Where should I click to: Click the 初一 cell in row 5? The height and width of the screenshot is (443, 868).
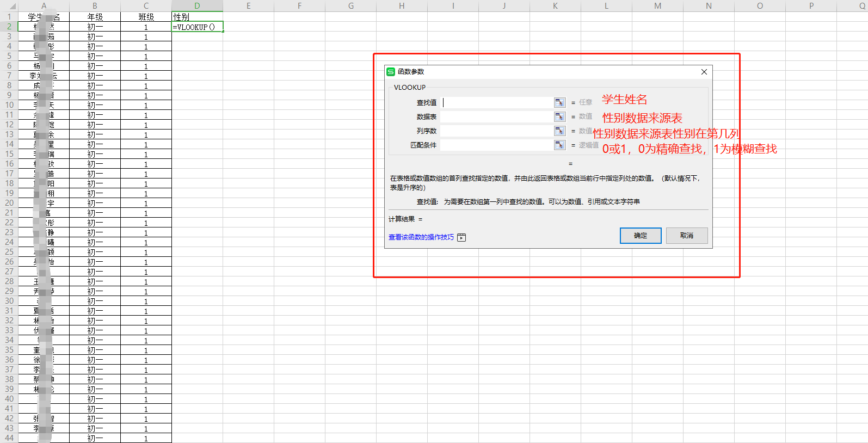[x=95, y=56]
